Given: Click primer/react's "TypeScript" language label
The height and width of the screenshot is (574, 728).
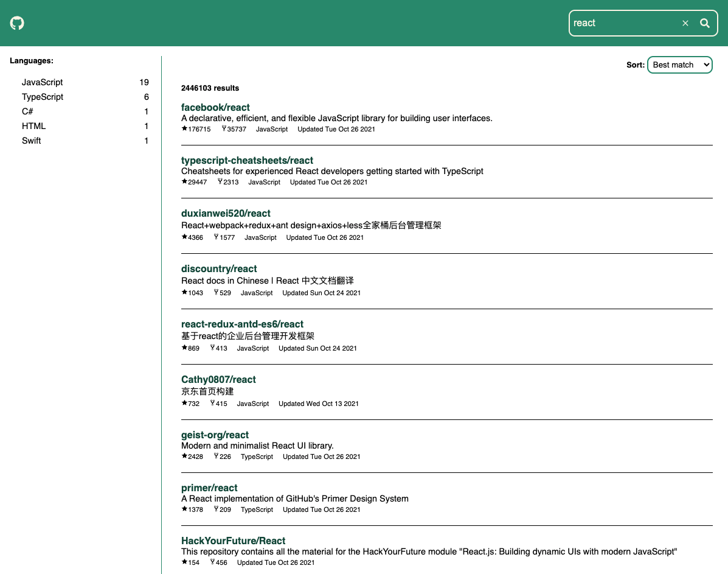Looking at the screenshot, I should pyautogui.click(x=257, y=509).
